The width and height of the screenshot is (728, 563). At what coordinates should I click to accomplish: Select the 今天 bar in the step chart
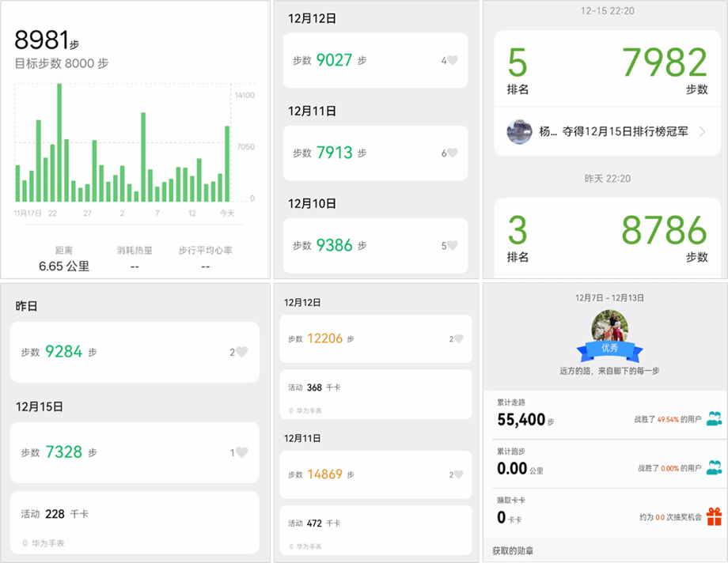point(227,164)
